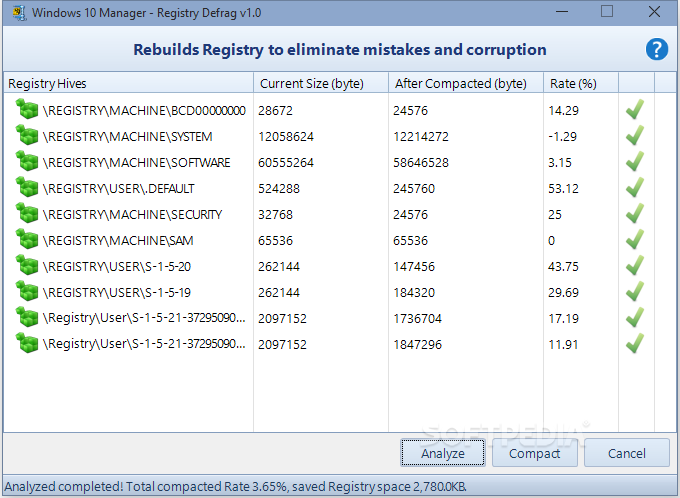The image size is (680, 498).
Task: Close the Registry Defrag window
Action: tap(654, 12)
